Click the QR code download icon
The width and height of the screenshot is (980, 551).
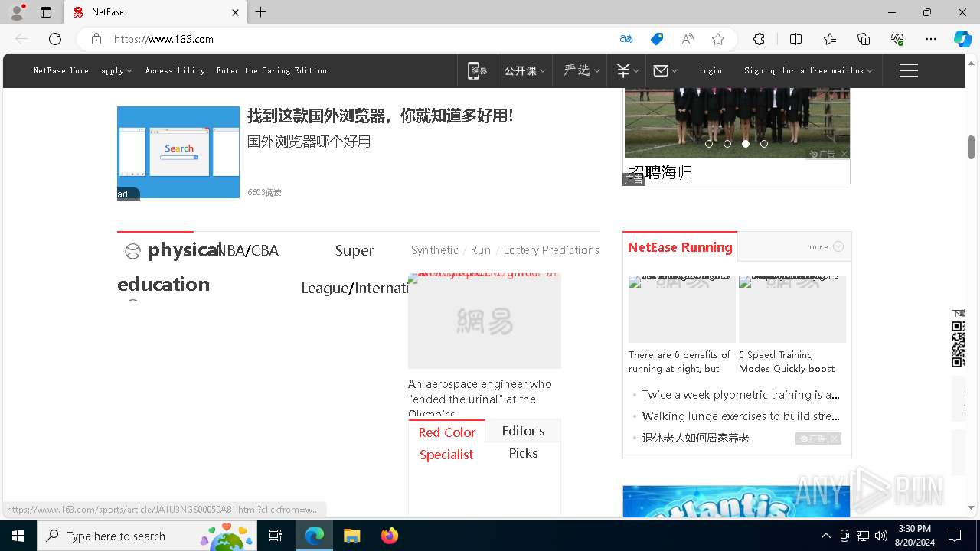(x=959, y=344)
